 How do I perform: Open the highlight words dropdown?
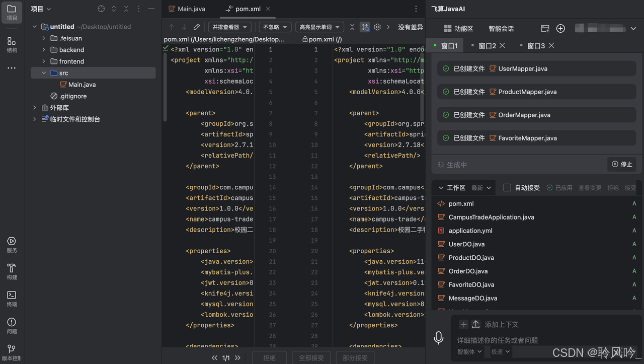pyautogui.click(x=319, y=27)
